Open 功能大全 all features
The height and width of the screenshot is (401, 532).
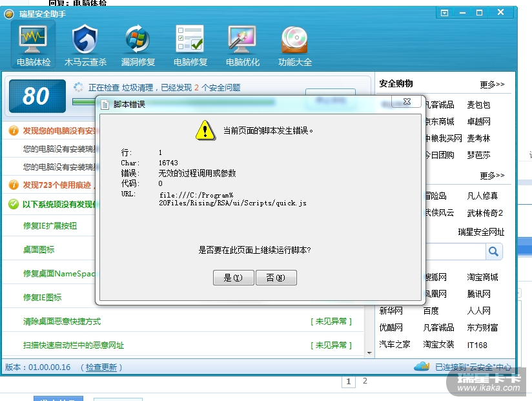[295, 45]
